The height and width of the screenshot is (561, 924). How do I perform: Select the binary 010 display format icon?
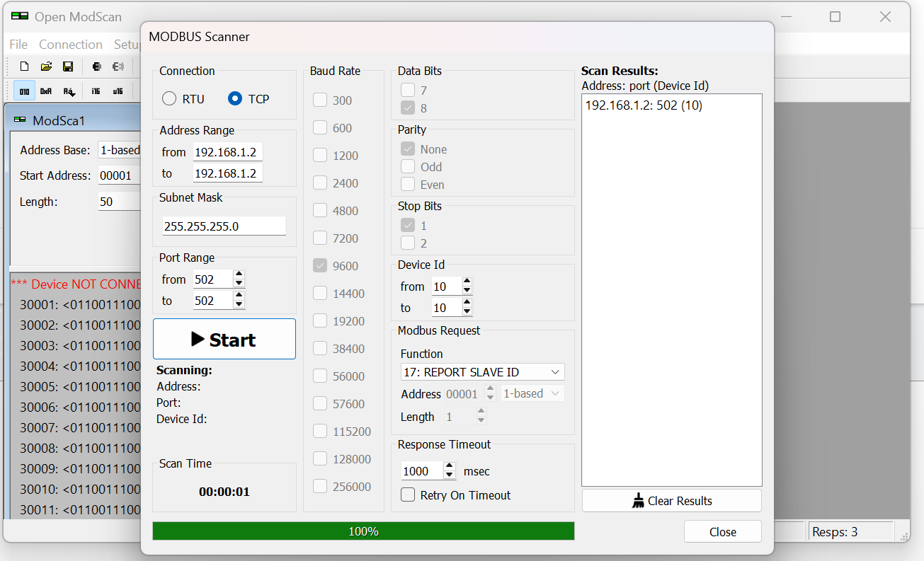click(25, 91)
